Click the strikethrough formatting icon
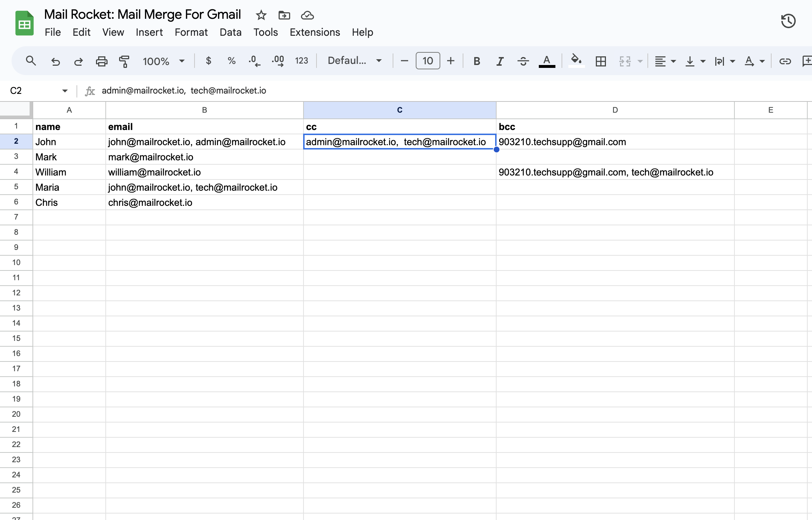 523,61
